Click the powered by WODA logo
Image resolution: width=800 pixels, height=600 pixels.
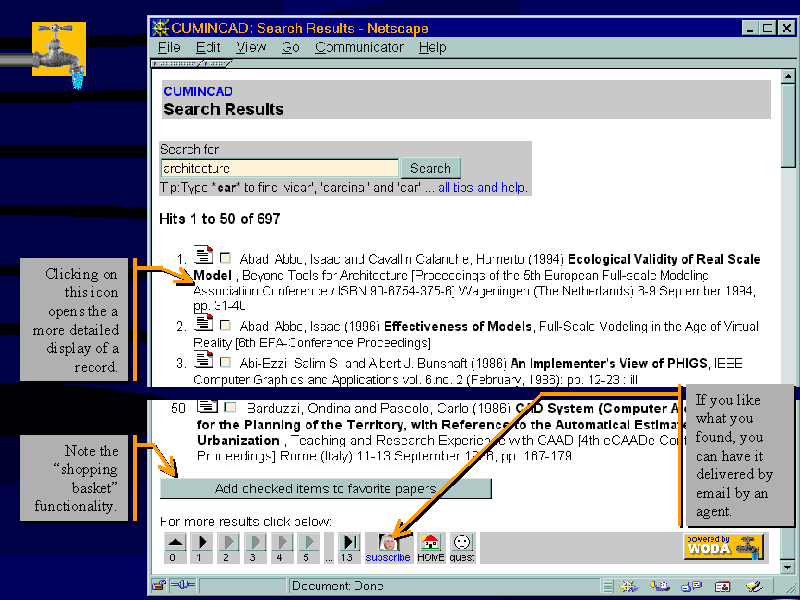[723, 546]
